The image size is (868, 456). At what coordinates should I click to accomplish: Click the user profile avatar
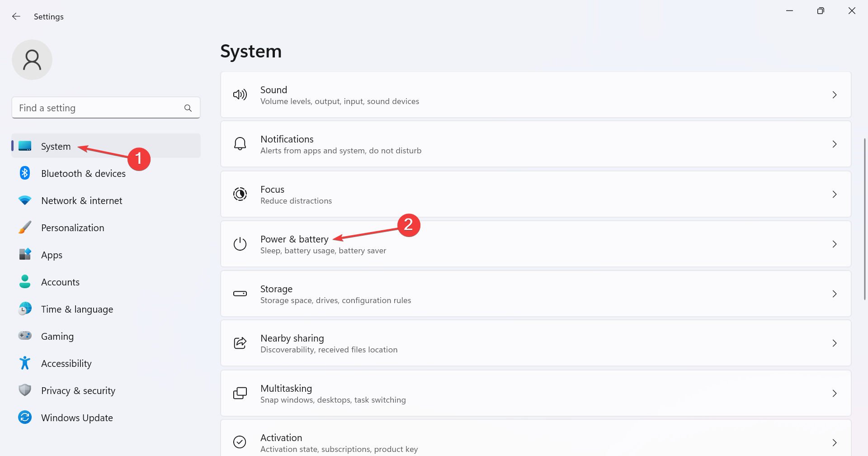[x=32, y=60]
